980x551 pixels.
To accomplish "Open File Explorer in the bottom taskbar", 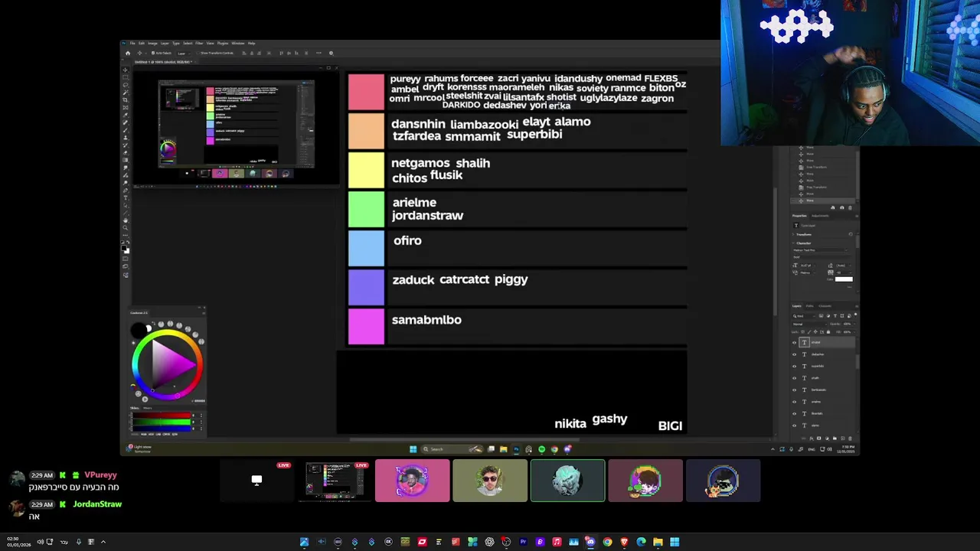I will point(658,542).
